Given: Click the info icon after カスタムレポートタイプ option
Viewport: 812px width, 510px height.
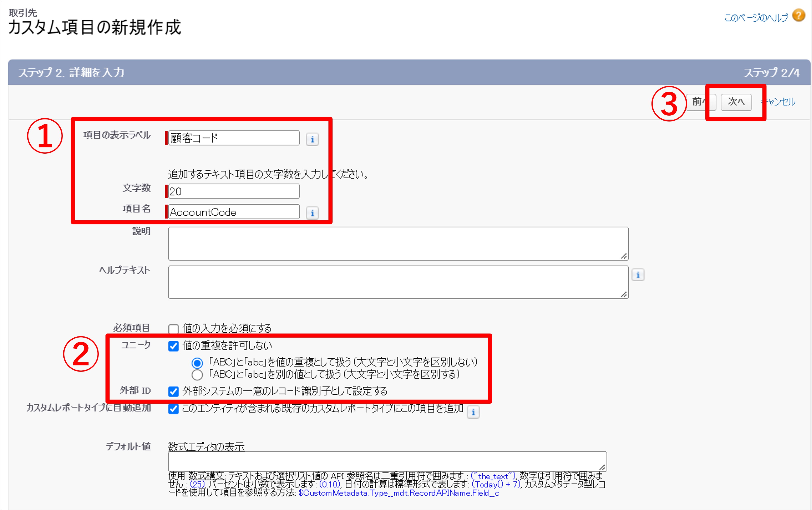Looking at the screenshot, I should 473,412.
